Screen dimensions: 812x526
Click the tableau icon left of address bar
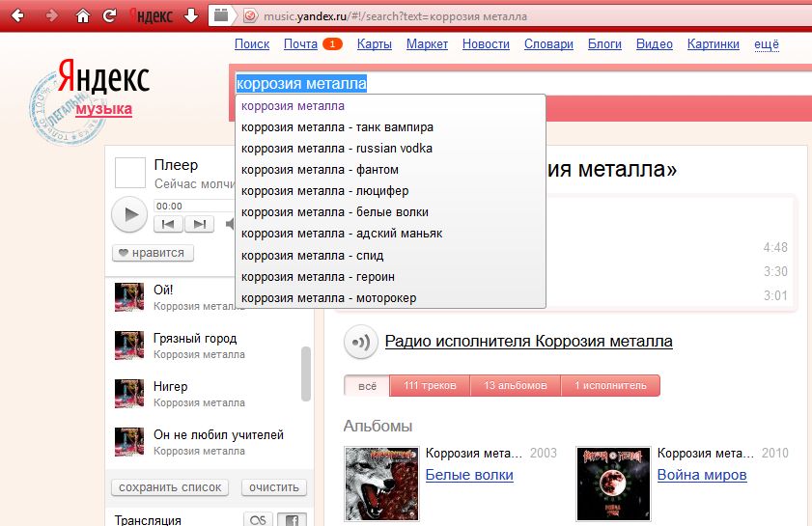[222, 15]
